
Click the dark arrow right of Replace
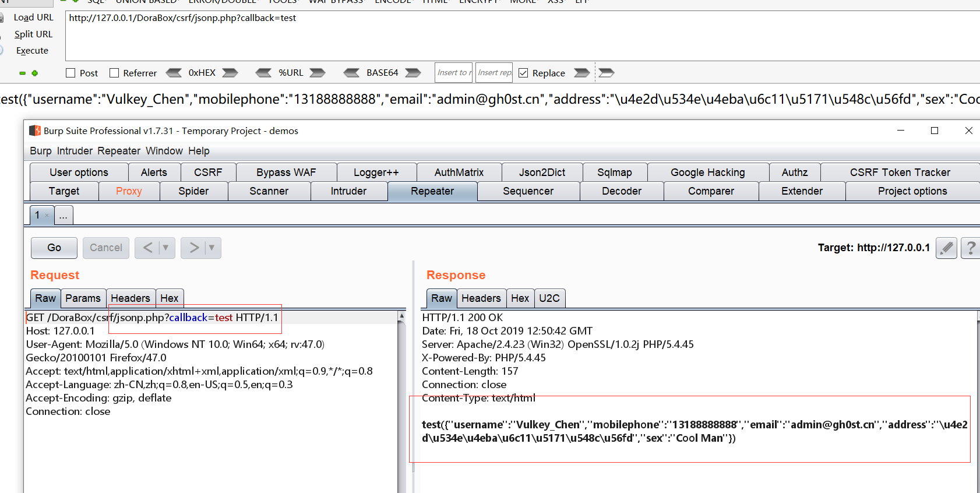coord(581,73)
